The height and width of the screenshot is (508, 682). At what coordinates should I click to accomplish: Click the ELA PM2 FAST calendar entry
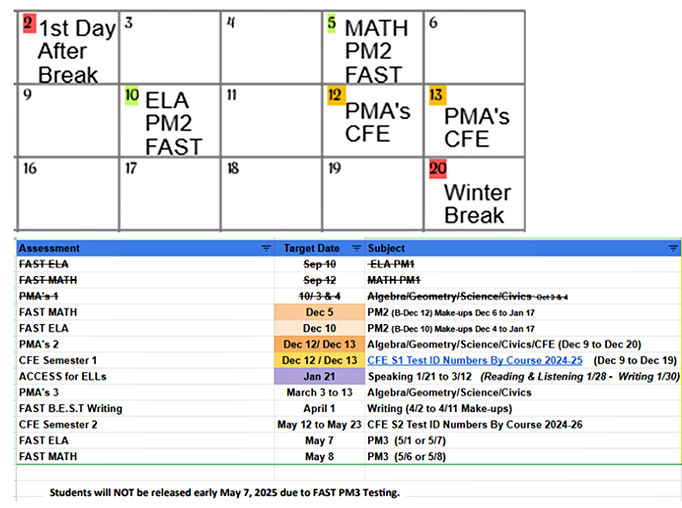pos(173,123)
